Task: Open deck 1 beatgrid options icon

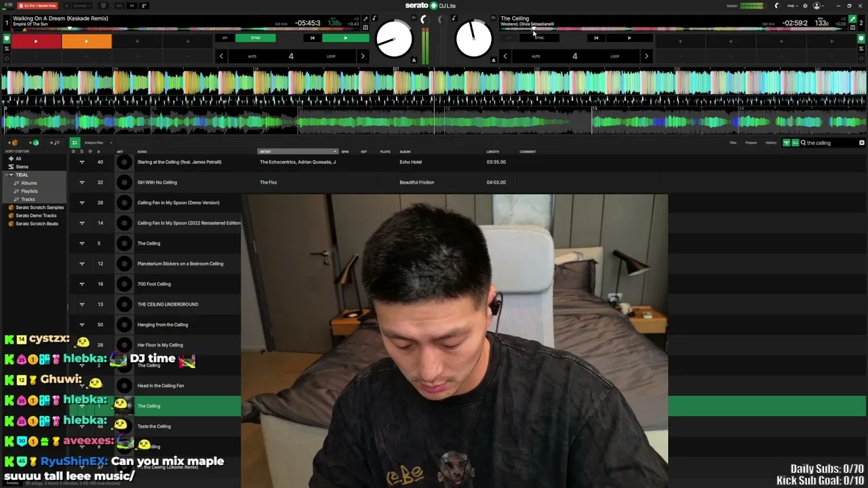Action: (x=366, y=27)
